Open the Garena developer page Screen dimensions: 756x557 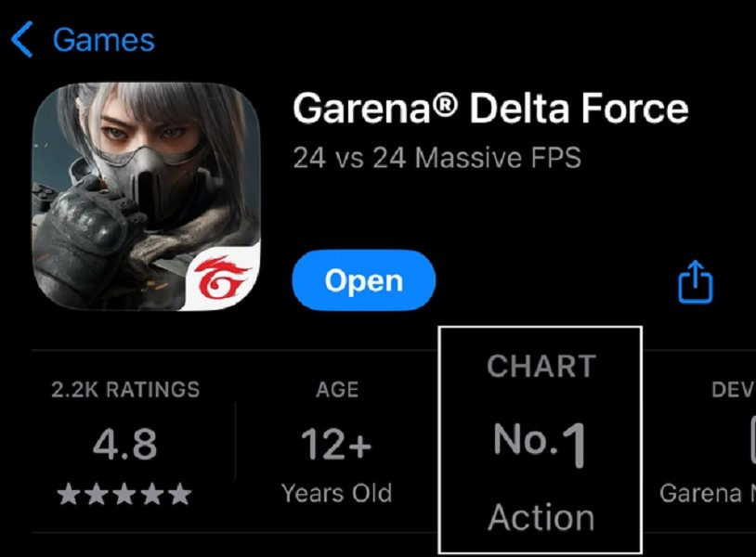[708, 493]
